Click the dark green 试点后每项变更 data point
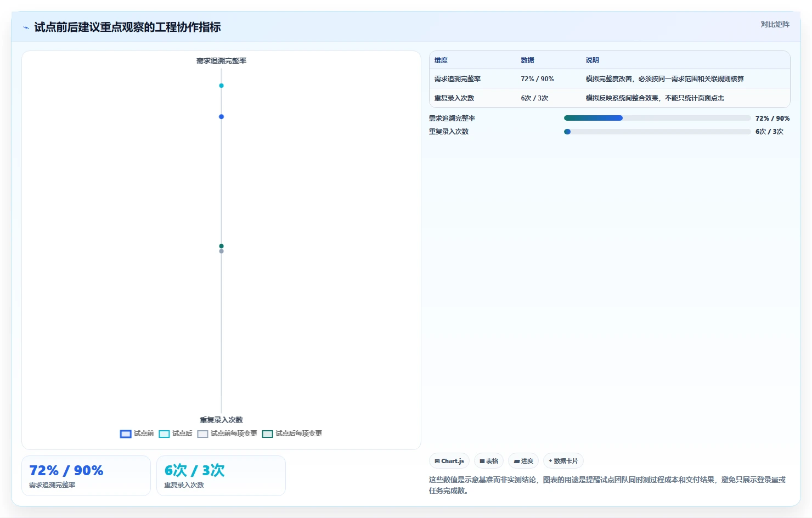The height and width of the screenshot is (518, 812). [221, 246]
